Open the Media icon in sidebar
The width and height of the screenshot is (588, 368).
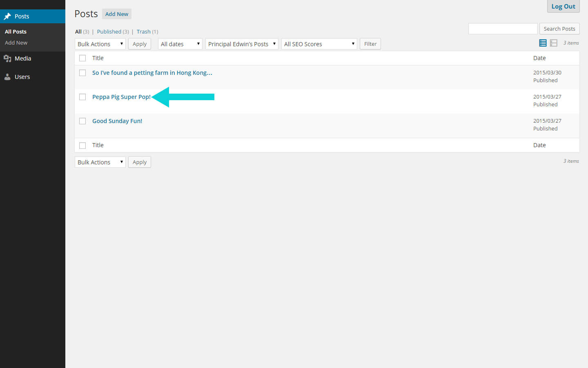(7, 58)
